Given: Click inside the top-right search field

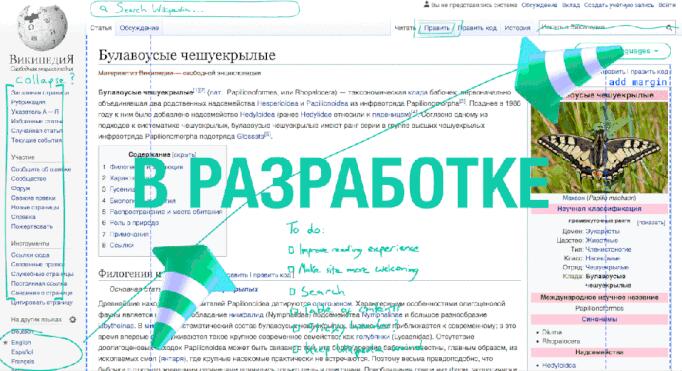Looking at the screenshot, I should pos(602,28).
